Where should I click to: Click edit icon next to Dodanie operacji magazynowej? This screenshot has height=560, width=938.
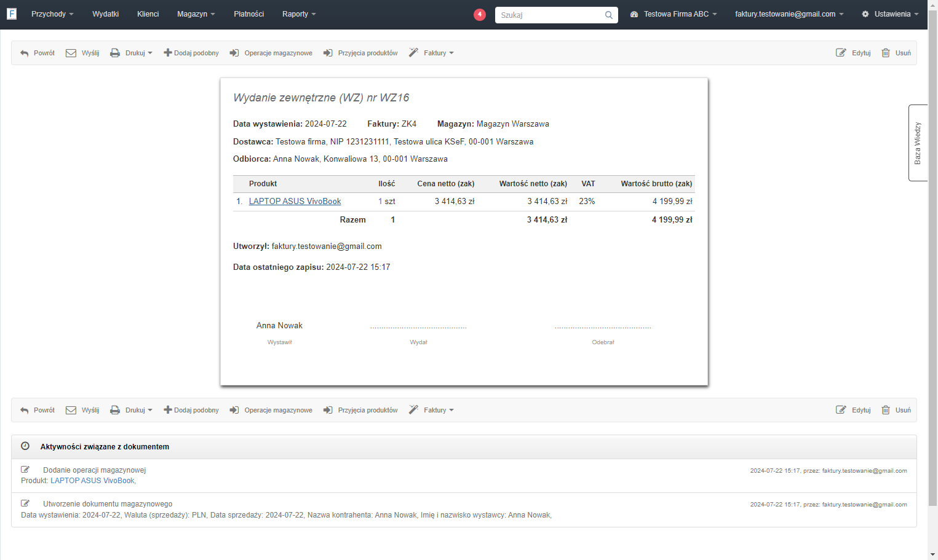pyautogui.click(x=25, y=470)
